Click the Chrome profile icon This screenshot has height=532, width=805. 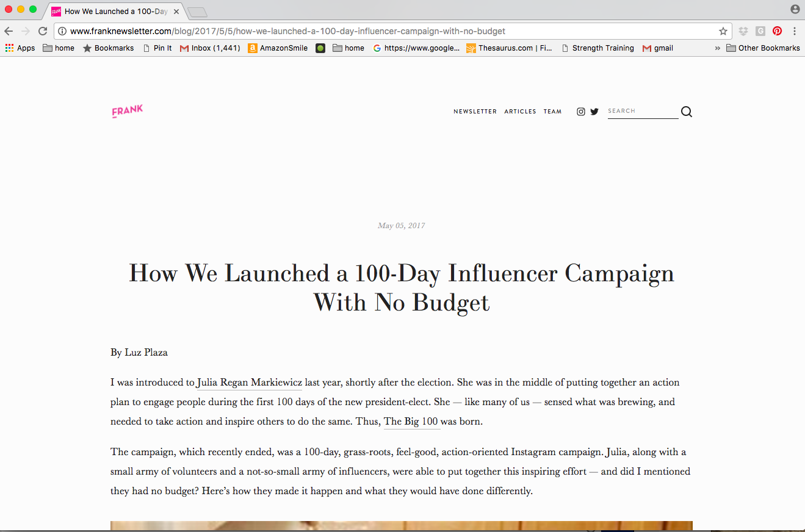pyautogui.click(x=794, y=9)
